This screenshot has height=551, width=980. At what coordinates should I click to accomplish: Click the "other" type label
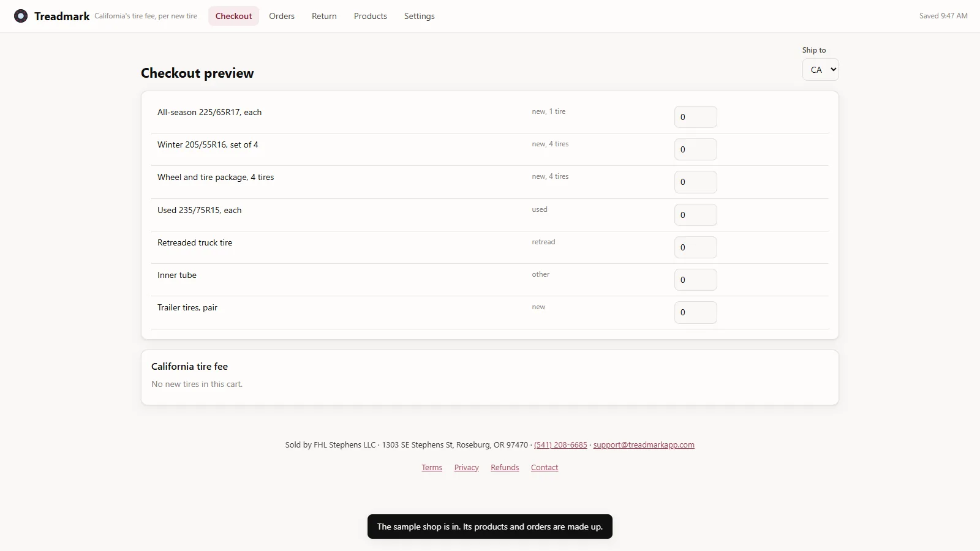[541, 274]
